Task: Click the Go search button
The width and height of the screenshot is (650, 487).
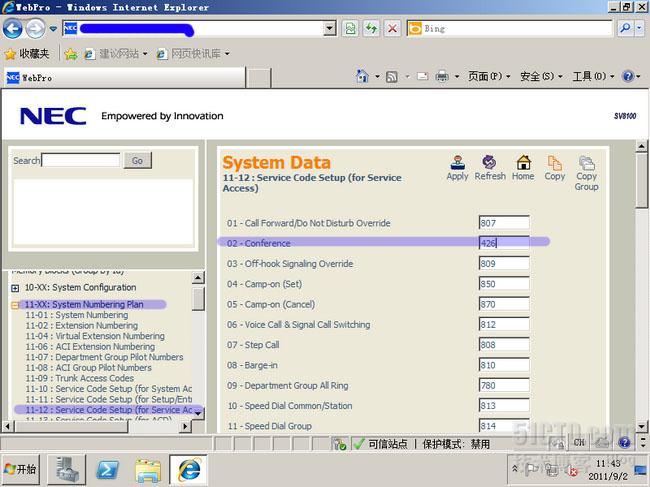Action: coord(137,160)
